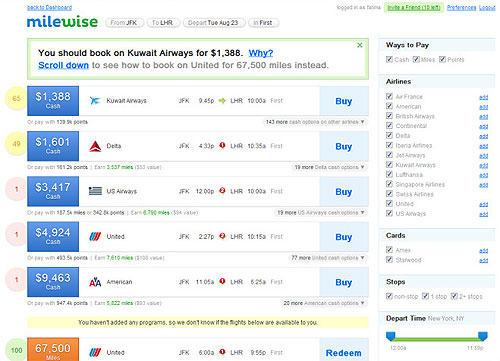Click the red stop indicator in 67,500 miles row
This screenshot has width=500, height=361.
pos(222,352)
